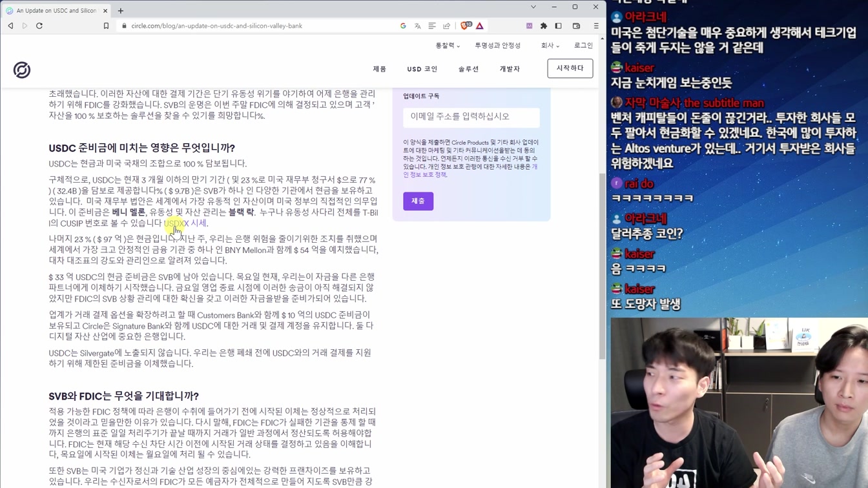Click the scrollbar up arrow
868x488 pixels.
pyautogui.click(x=602, y=38)
